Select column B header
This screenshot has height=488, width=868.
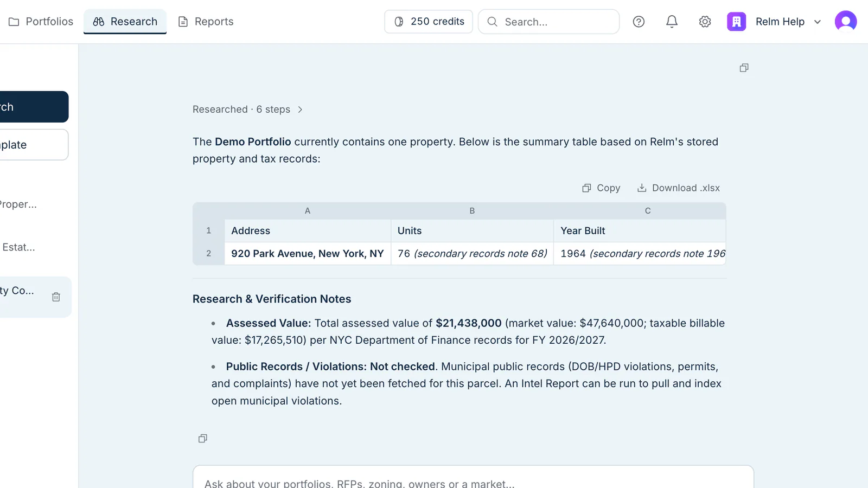(x=472, y=211)
